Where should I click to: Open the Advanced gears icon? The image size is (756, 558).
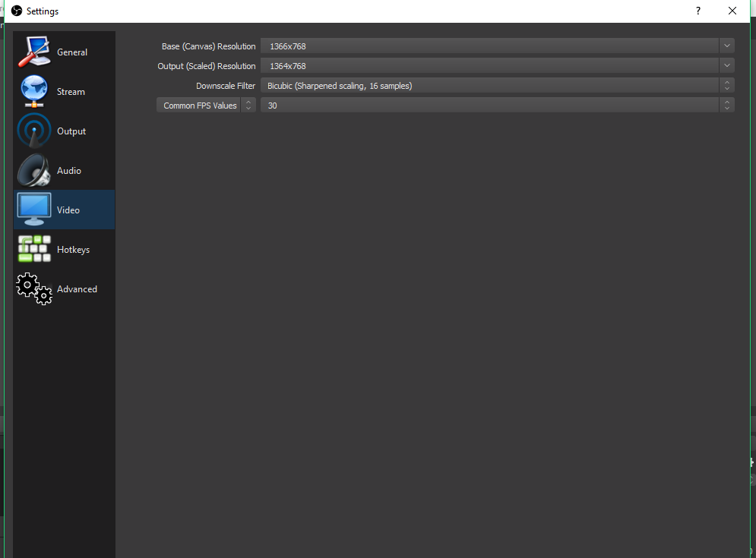point(33,288)
